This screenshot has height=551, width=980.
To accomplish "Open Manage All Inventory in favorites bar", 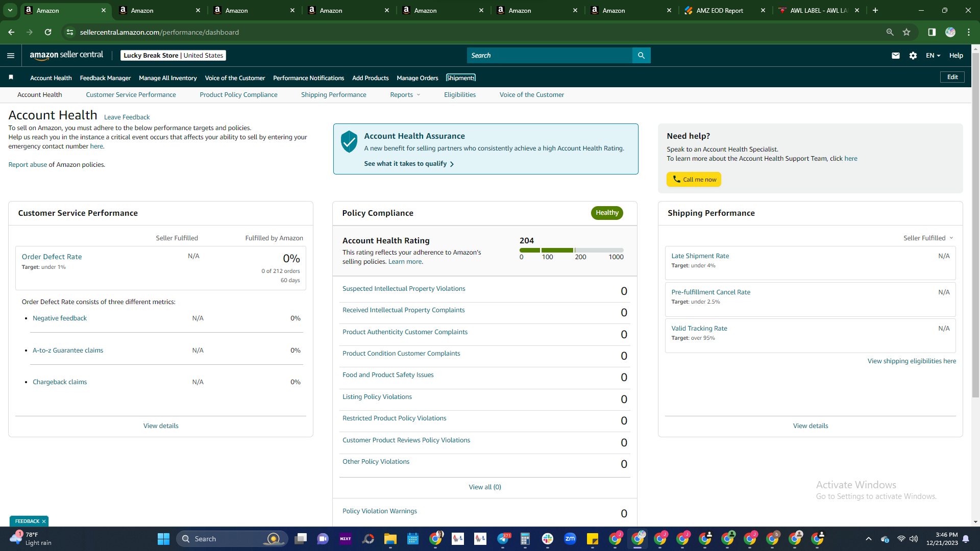I will pyautogui.click(x=167, y=78).
